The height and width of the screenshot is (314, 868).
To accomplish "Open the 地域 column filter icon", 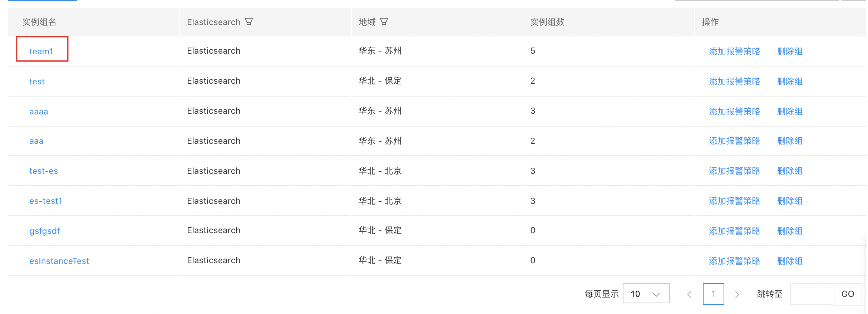I will tap(384, 22).
